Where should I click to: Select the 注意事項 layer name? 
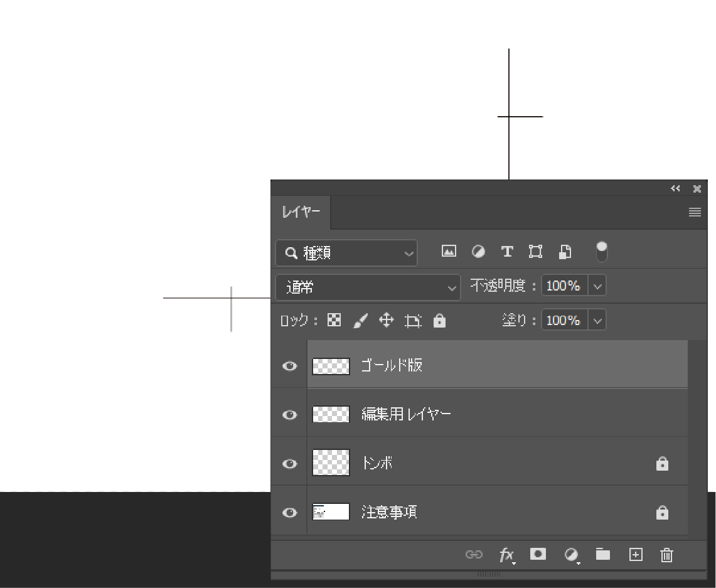[x=389, y=512]
